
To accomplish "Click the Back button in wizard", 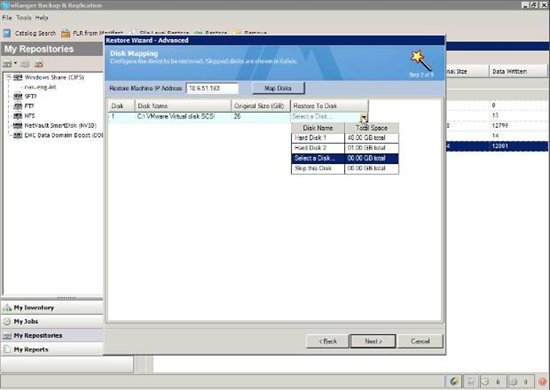I will [x=328, y=341].
